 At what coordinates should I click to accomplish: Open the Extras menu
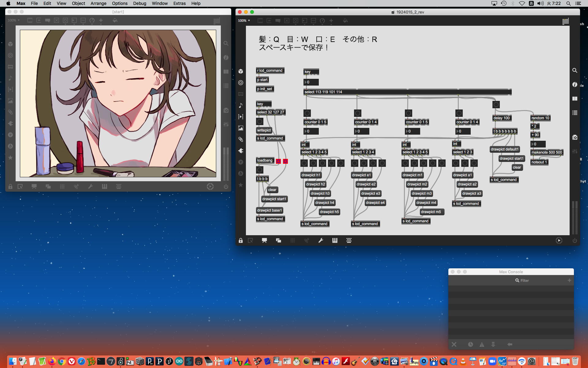click(179, 3)
